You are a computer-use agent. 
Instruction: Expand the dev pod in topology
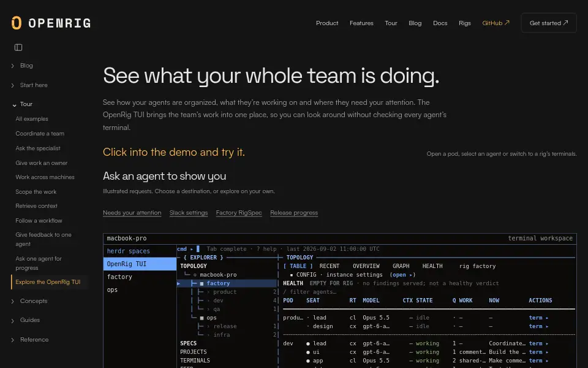[208, 301]
